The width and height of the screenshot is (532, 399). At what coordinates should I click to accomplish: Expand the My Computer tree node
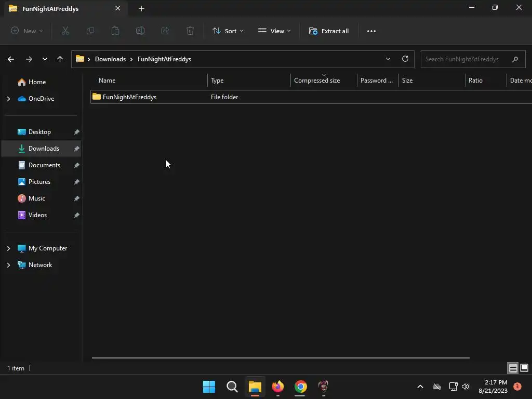[x=9, y=248]
